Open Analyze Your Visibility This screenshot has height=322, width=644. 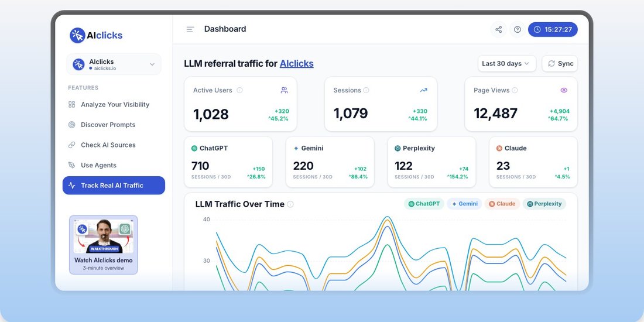pos(114,104)
